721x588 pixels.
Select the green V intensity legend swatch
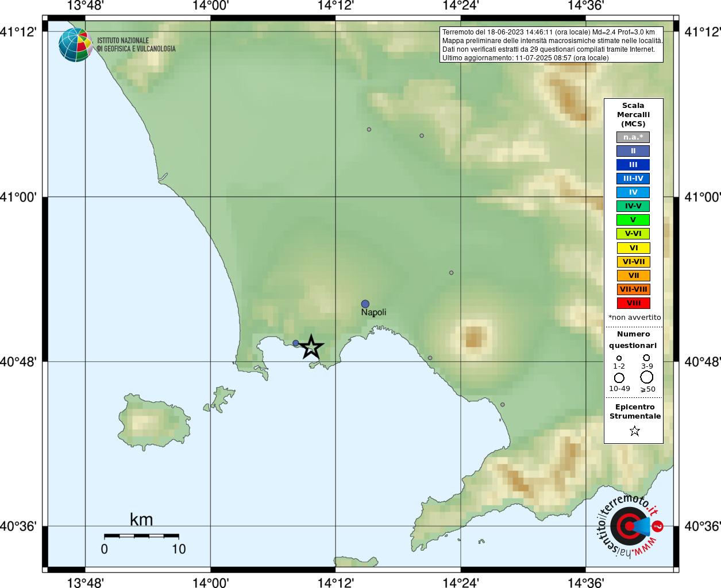click(x=633, y=220)
